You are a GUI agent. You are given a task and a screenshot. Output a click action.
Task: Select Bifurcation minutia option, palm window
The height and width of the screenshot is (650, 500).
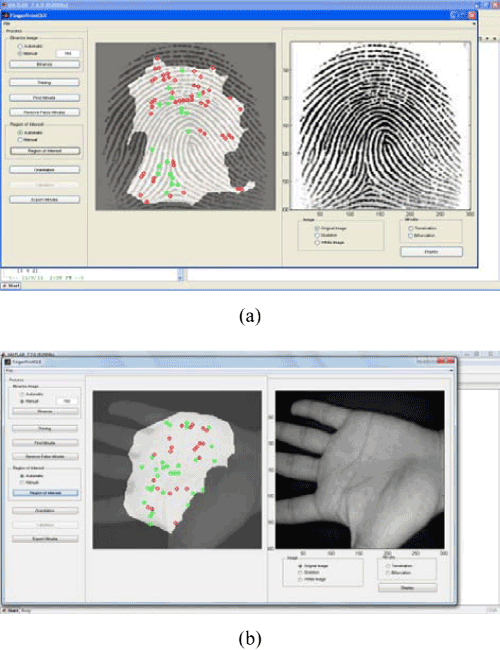pyautogui.click(x=388, y=573)
